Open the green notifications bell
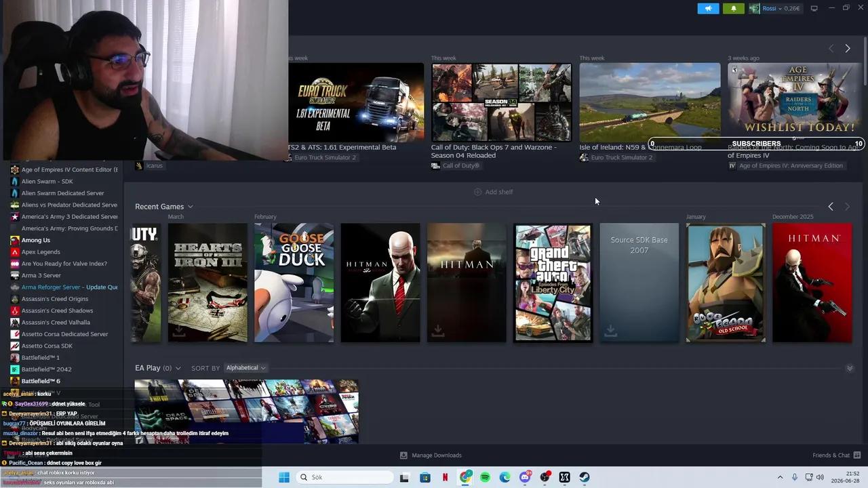This screenshot has height=488, width=868. tap(733, 8)
